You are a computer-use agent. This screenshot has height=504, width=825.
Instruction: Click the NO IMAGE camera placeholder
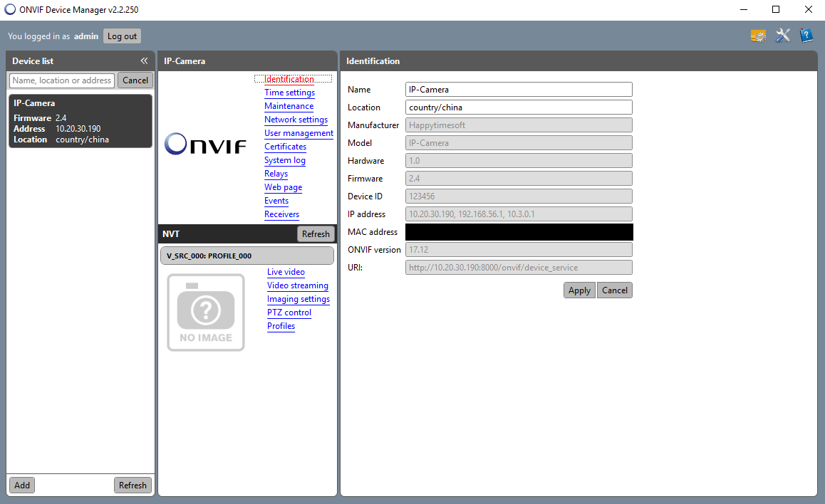click(x=205, y=312)
